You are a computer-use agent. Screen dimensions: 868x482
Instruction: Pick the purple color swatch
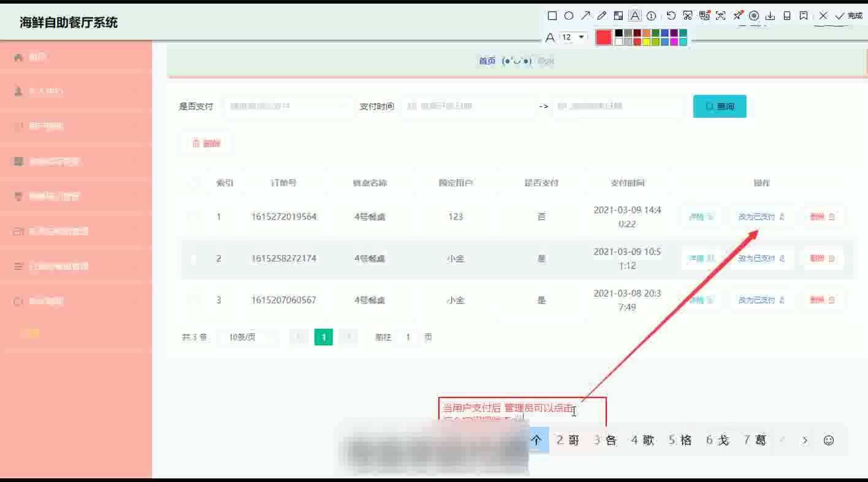674,33
